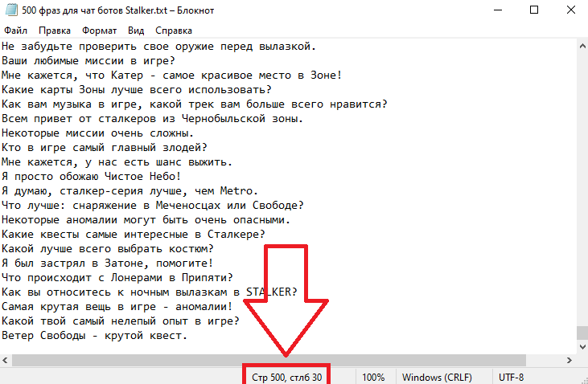Viewport: 588px width, 384px height.
Task: Click the vertical scrollbar up arrow
Action: click(x=582, y=47)
